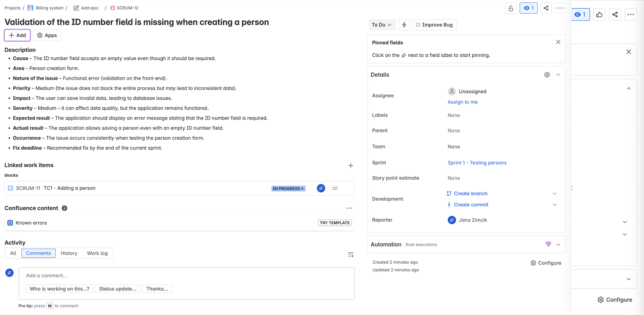The height and width of the screenshot is (315, 644).
Task: Open the To Do status dropdown
Action: coord(381,25)
